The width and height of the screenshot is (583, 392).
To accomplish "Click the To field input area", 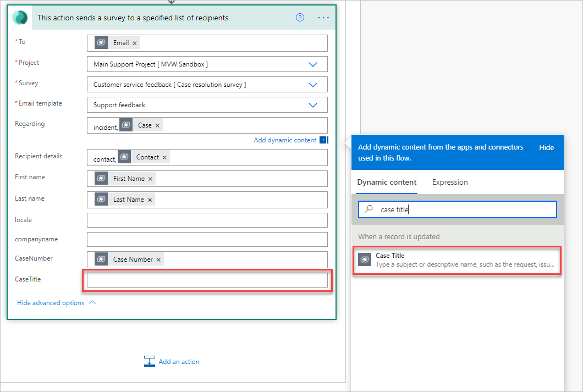I will pyautogui.click(x=207, y=43).
